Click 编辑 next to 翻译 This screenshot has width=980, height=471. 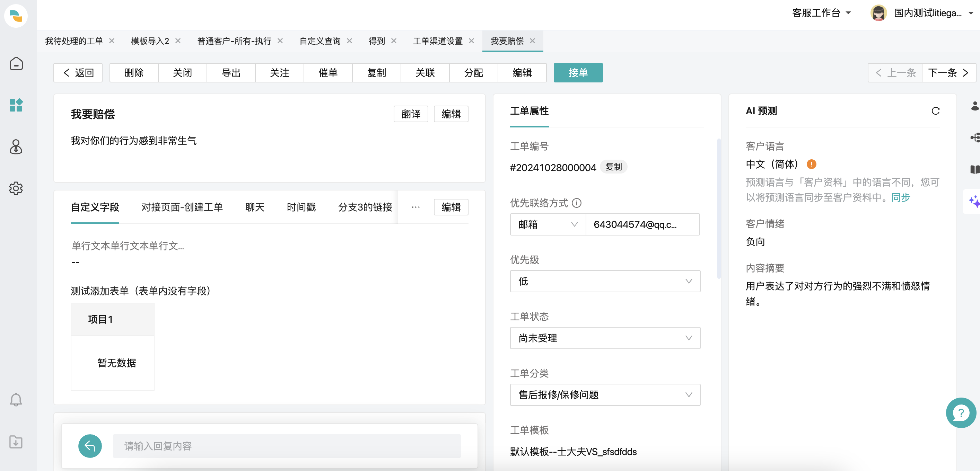tap(451, 114)
